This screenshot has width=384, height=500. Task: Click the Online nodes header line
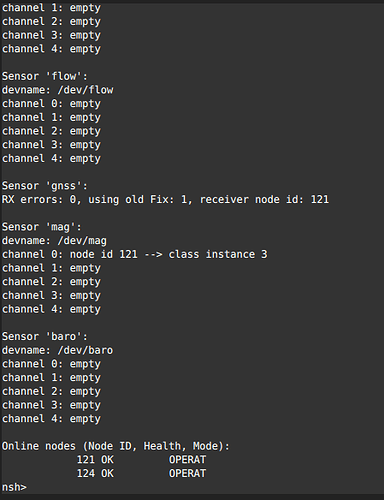point(116,446)
